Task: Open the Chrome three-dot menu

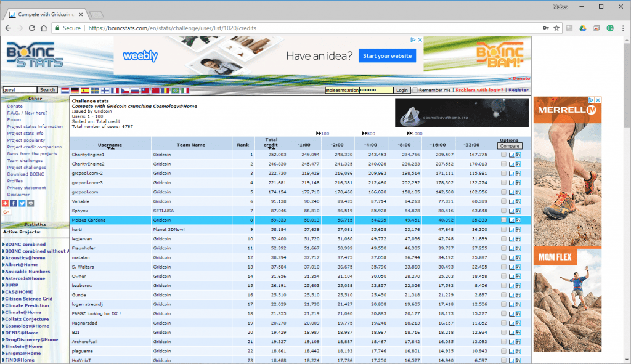Action: pyautogui.click(x=623, y=28)
